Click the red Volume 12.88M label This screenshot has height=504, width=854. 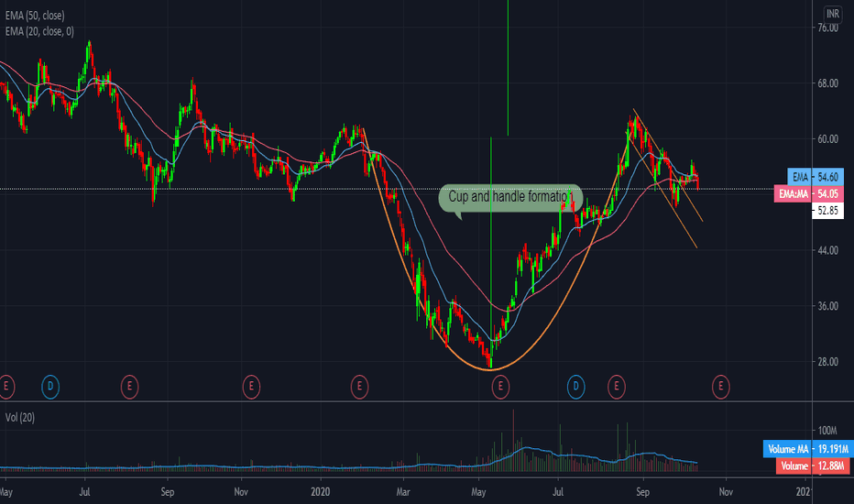(x=815, y=466)
